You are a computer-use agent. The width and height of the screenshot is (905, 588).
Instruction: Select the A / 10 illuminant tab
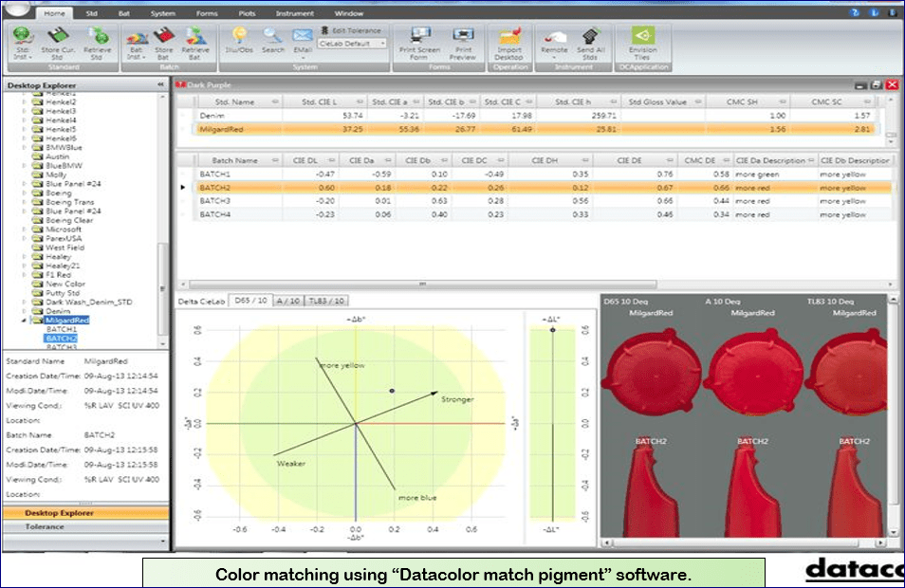click(x=287, y=301)
